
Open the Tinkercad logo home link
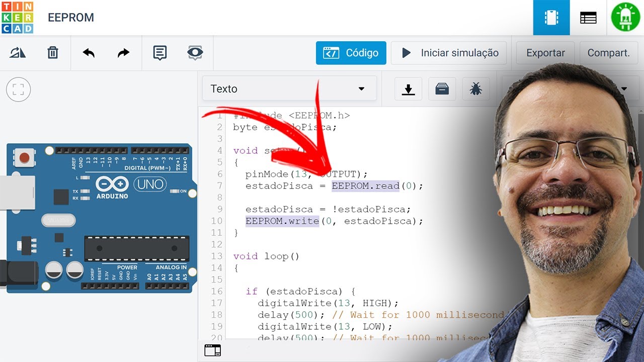tap(18, 17)
